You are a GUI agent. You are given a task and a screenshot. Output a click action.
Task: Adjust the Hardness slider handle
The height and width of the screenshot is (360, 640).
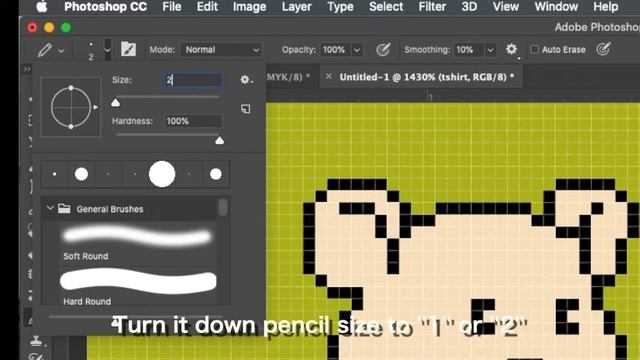tap(220, 140)
